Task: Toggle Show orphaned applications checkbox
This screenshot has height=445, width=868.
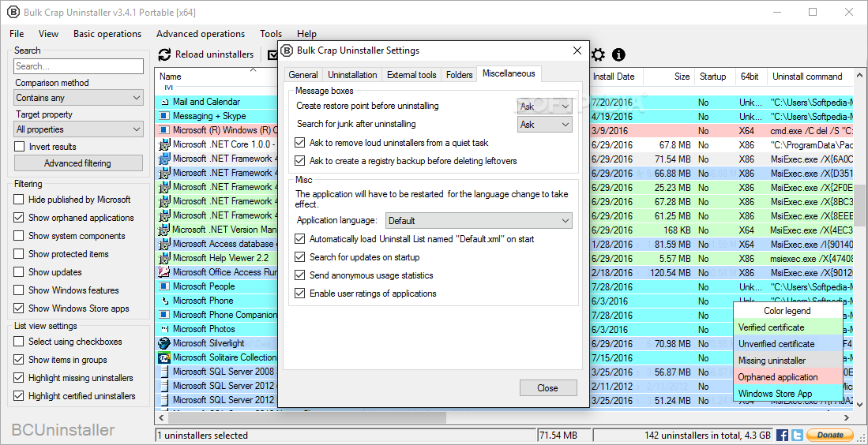Action: click(19, 218)
